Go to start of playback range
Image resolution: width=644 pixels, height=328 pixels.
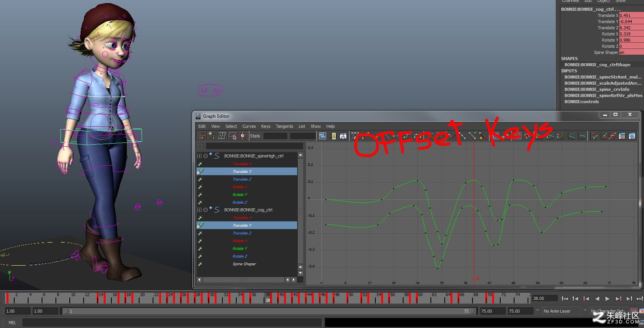point(565,298)
